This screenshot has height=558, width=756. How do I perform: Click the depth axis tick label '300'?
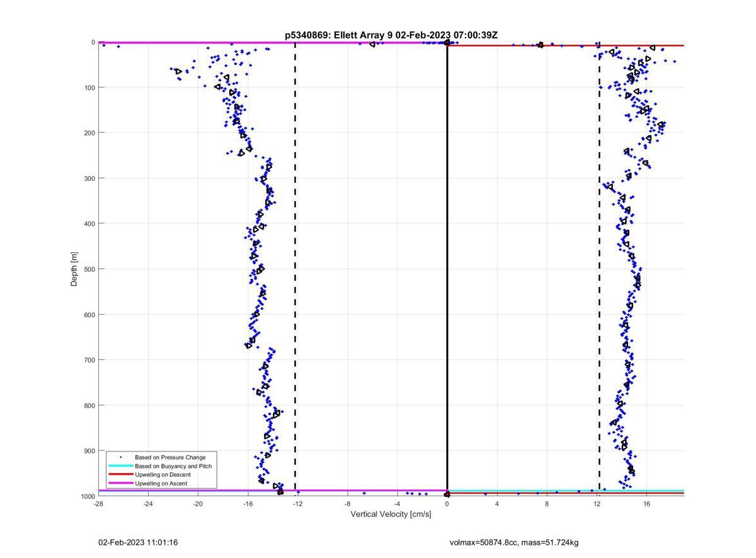[x=89, y=178]
